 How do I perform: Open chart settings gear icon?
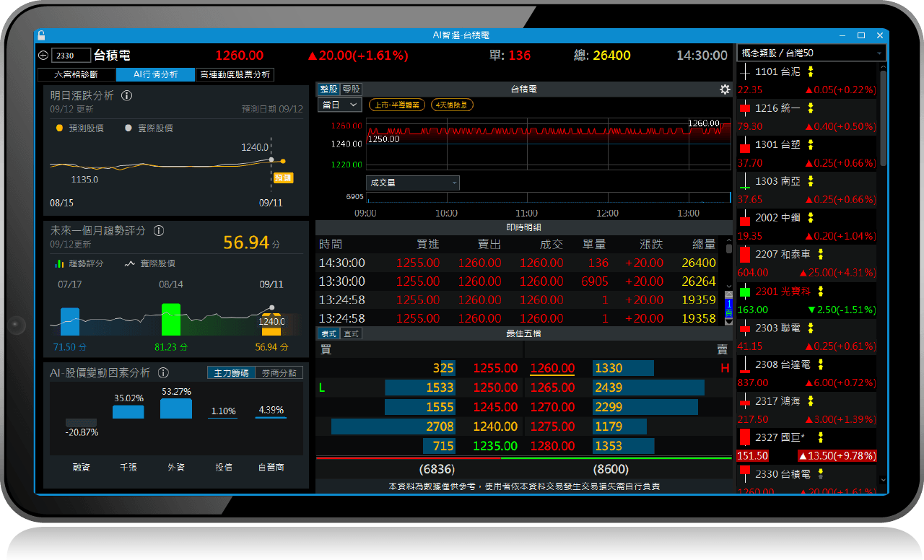pos(725,89)
